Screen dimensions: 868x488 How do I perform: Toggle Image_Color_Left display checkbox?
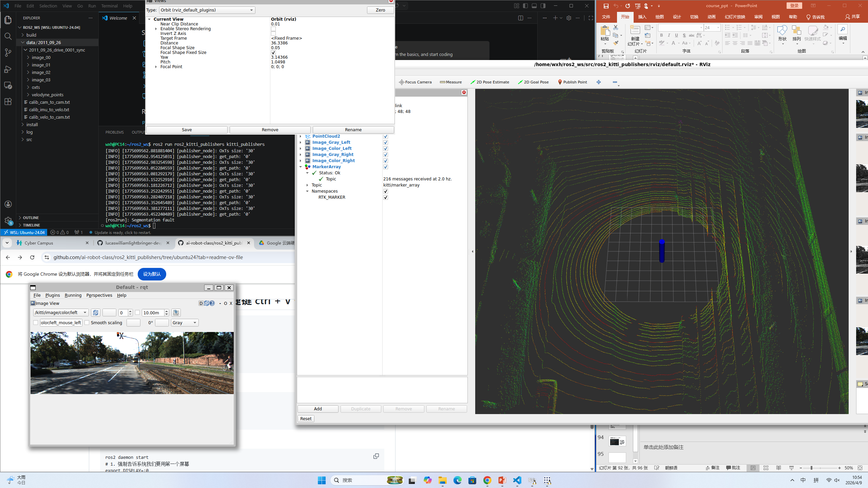(386, 149)
